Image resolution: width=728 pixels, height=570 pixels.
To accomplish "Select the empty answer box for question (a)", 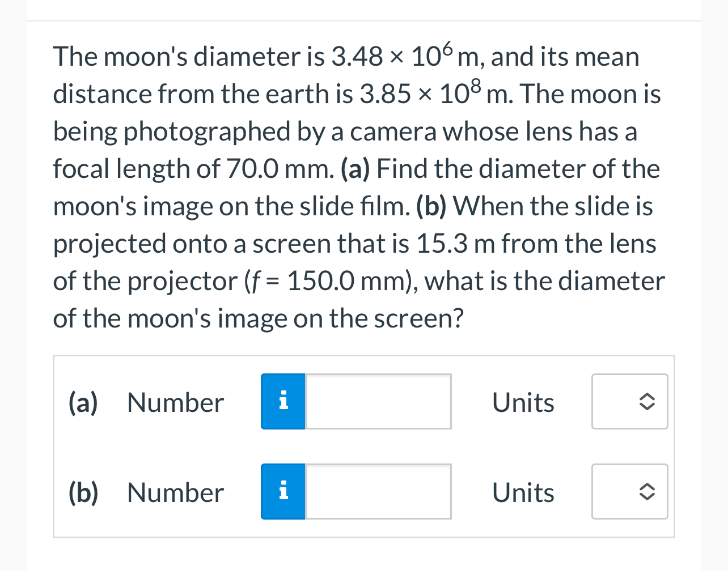I will 377,401.
